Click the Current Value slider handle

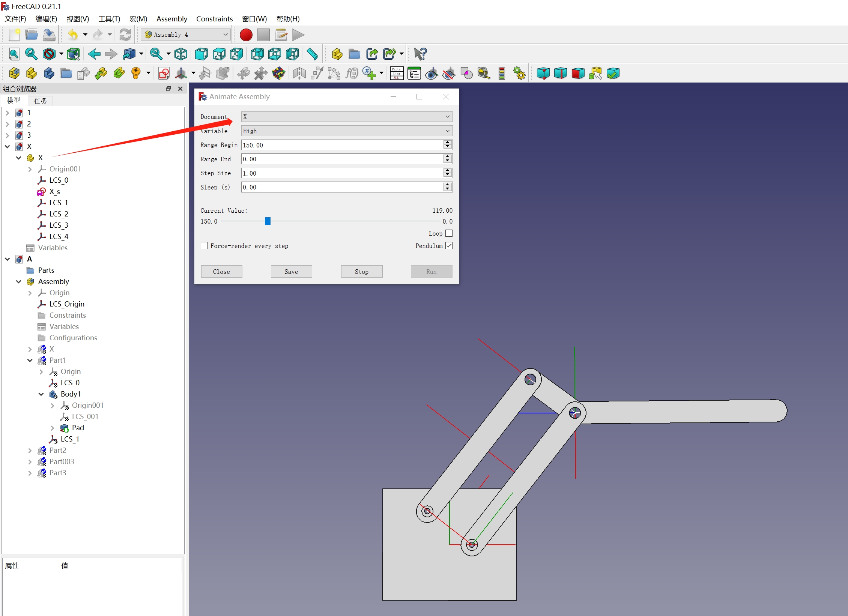click(268, 221)
